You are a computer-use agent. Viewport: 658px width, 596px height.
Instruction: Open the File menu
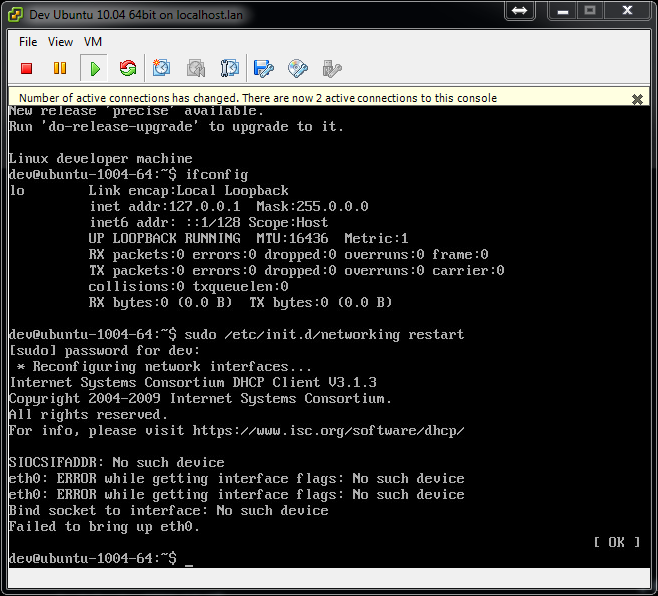tap(28, 42)
